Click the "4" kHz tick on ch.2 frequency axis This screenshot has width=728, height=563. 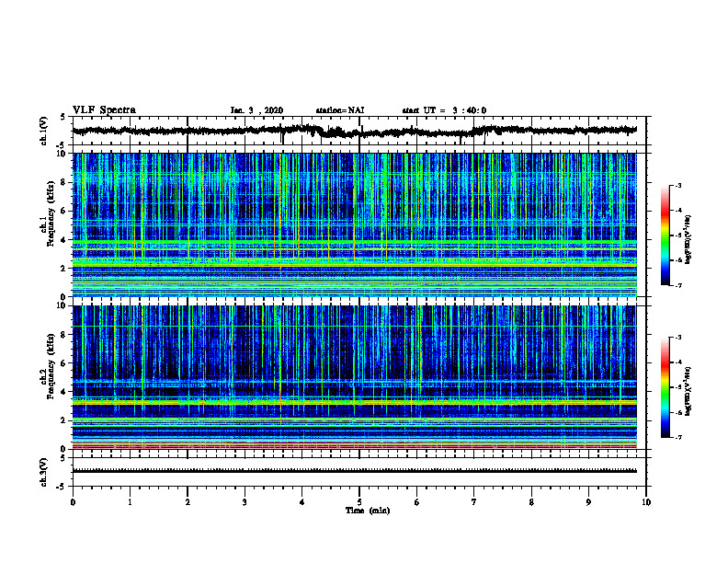tap(64, 392)
